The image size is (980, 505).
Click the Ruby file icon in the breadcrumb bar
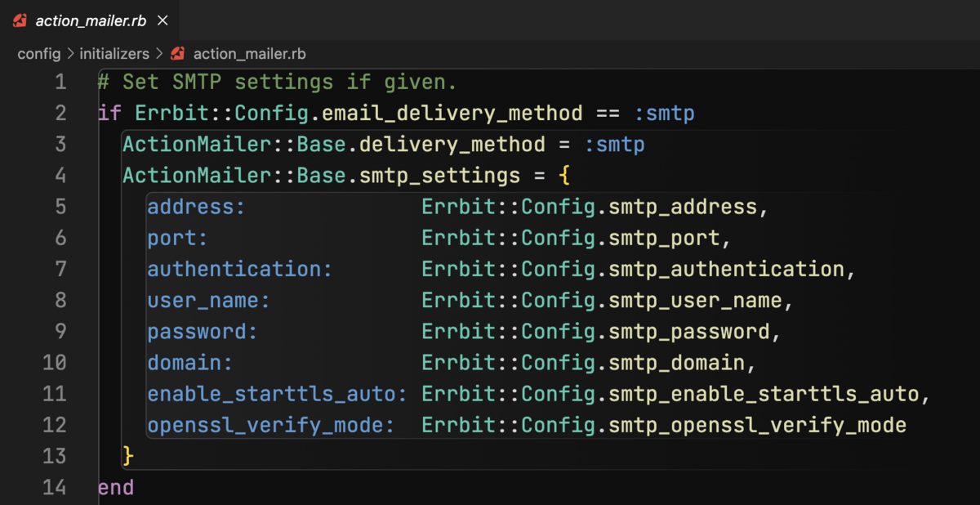176,53
